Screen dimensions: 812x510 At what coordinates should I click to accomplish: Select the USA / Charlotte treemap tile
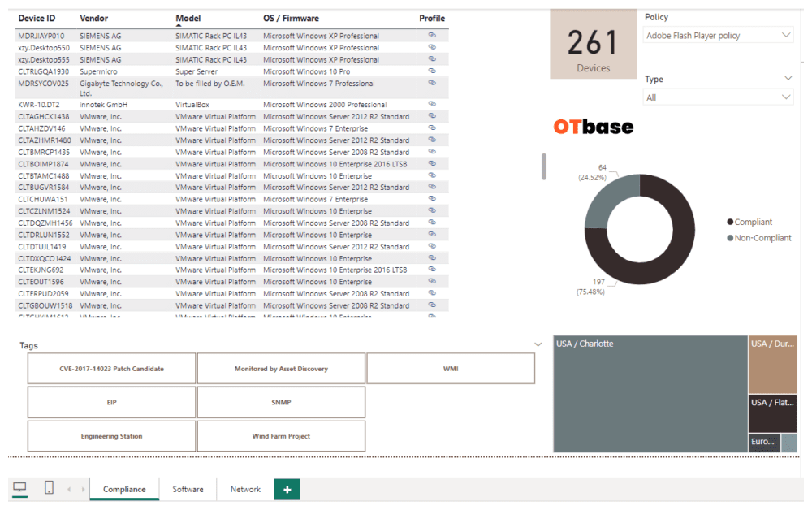pyautogui.click(x=650, y=394)
